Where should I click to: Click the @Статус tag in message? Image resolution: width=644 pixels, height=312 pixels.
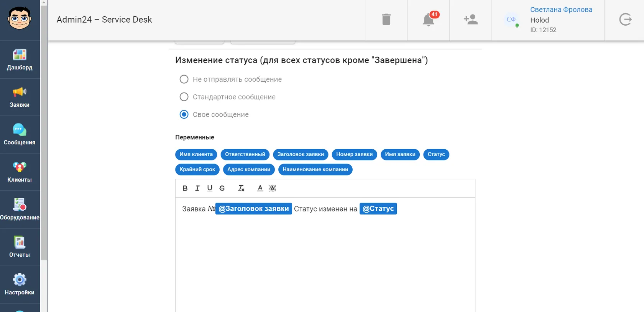click(x=378, y=209)
